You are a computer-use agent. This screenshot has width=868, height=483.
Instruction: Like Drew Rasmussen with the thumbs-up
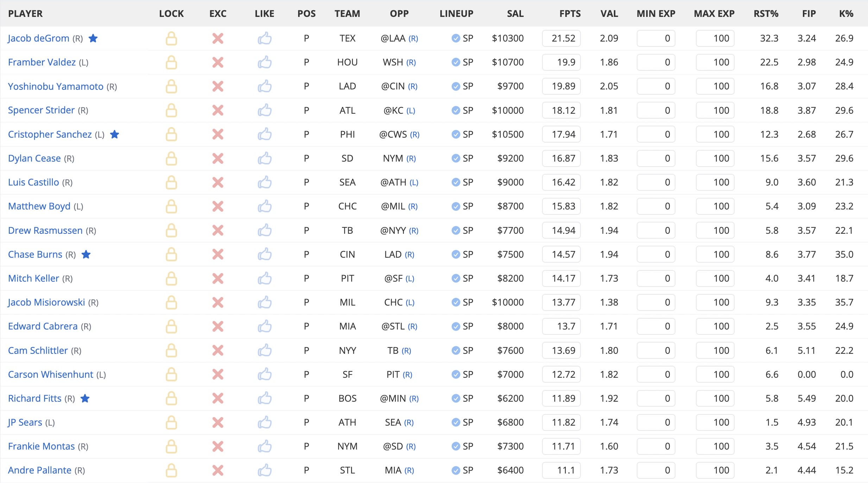point(264,230)
